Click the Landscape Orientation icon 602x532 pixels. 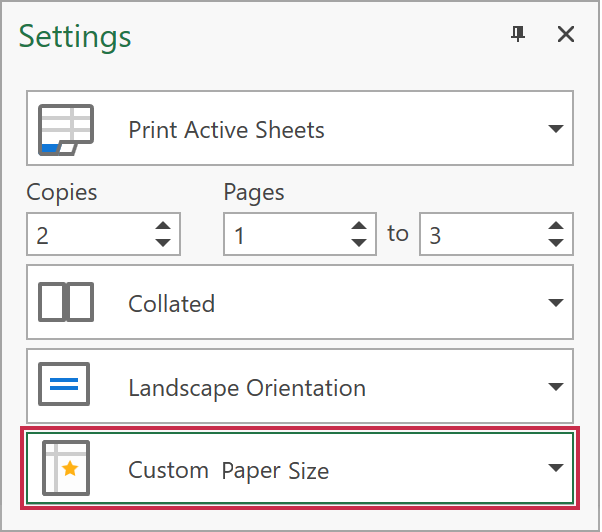pyautogui.click(x=65, y=386)
